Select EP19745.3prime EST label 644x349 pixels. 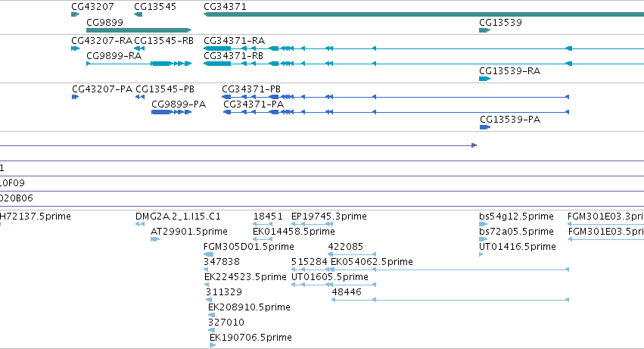click(329, 217)
